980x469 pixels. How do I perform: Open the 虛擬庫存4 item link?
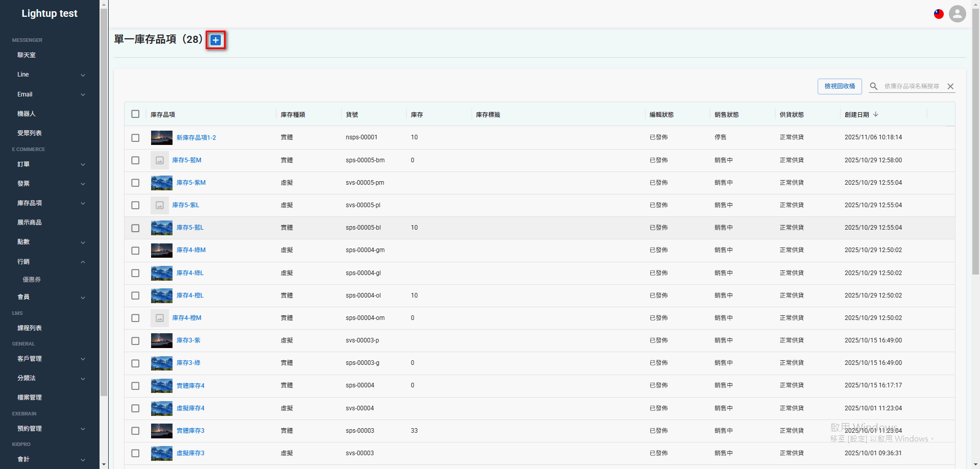pos(190,408)
